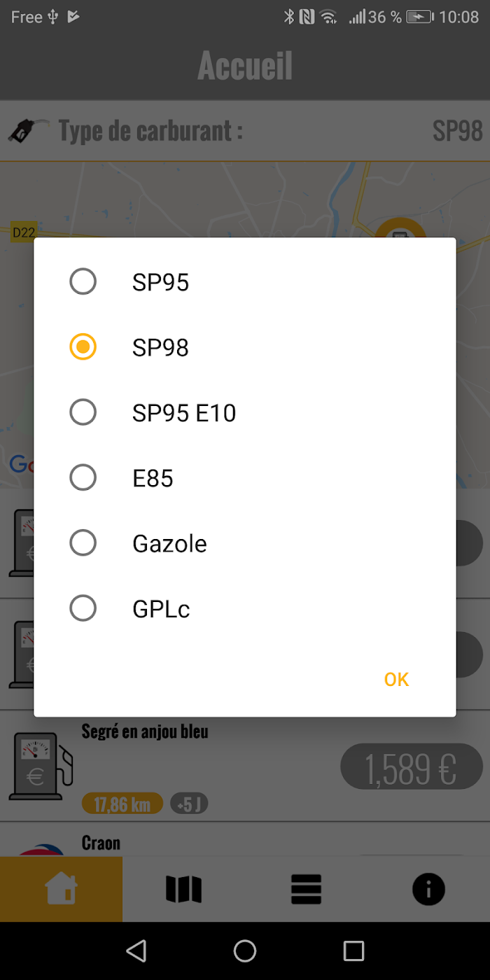Tap Android back navigation button
490x980 pixels.
[x=136, y=951]
